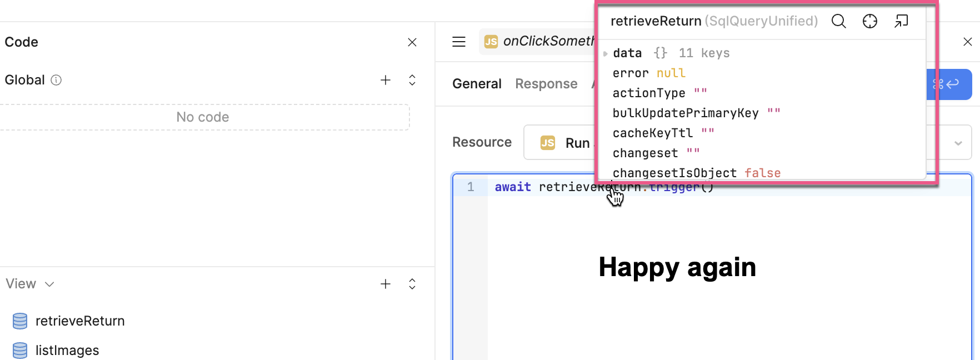This screenshot has width=980, height=360.
Task: Add a new View item with plus icon
Action: (385, 284)
